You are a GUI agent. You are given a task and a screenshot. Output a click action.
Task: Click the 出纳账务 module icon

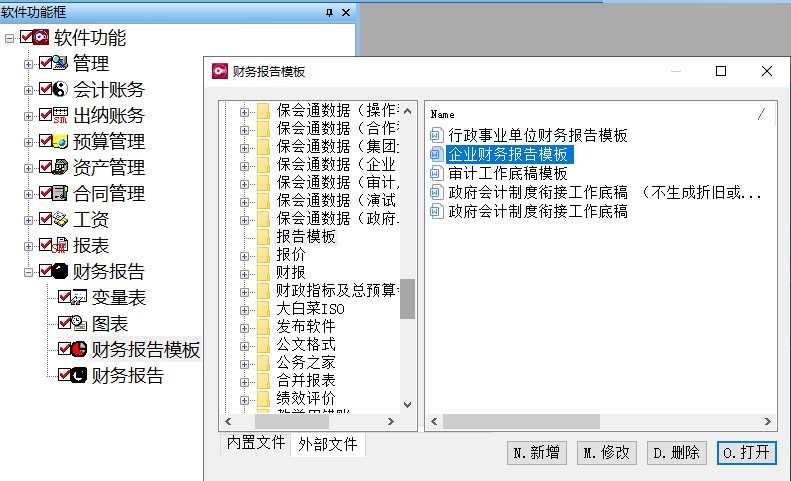(61, 116)
